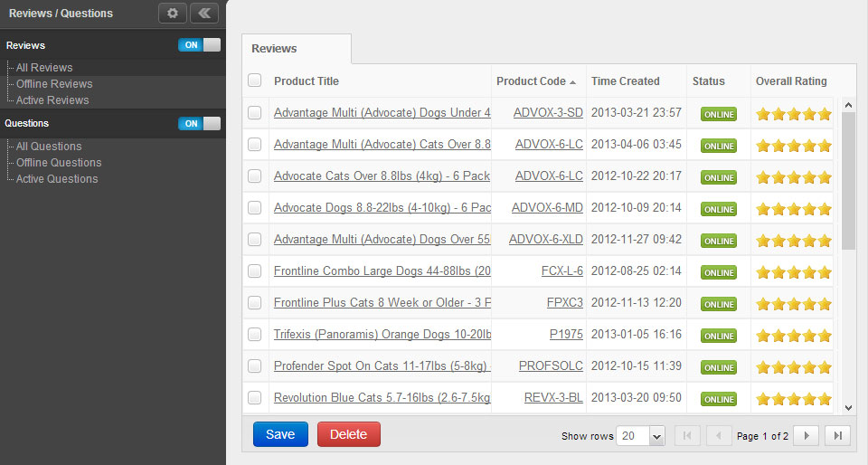Click the star rating for ADVOX-3-SD review
The width and height of the screenshot is (868, 465).
point(794,114)
